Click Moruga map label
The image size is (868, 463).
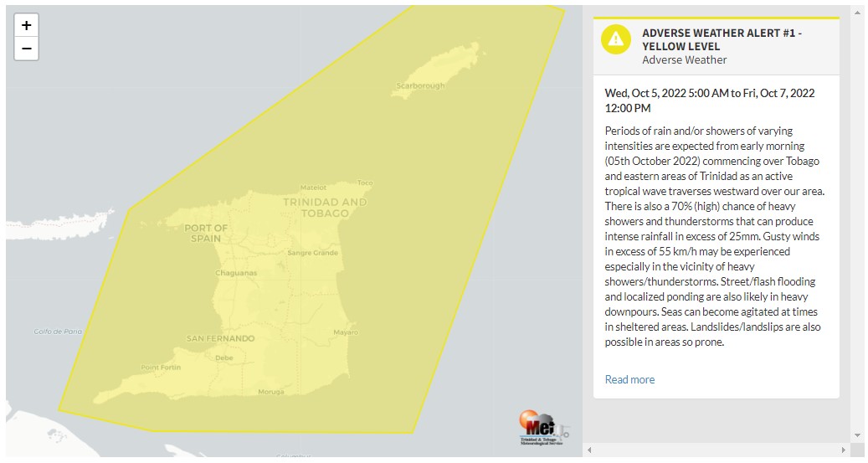pos(270,392)
